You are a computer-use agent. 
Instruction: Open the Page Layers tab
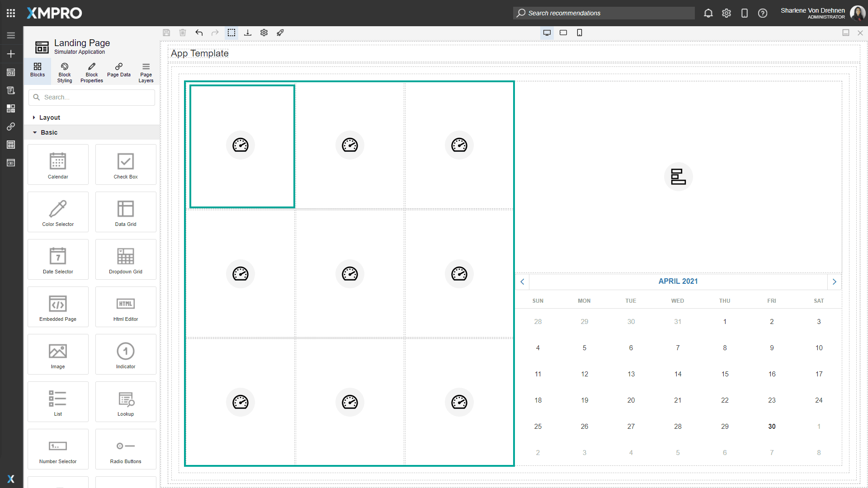146,72
